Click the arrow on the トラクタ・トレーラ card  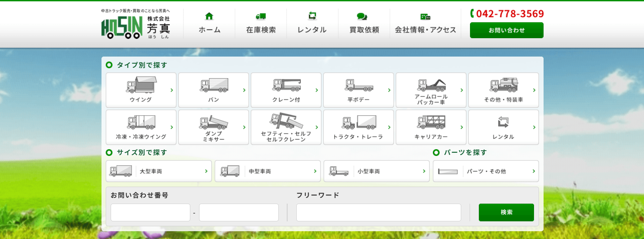click(389, 127)
